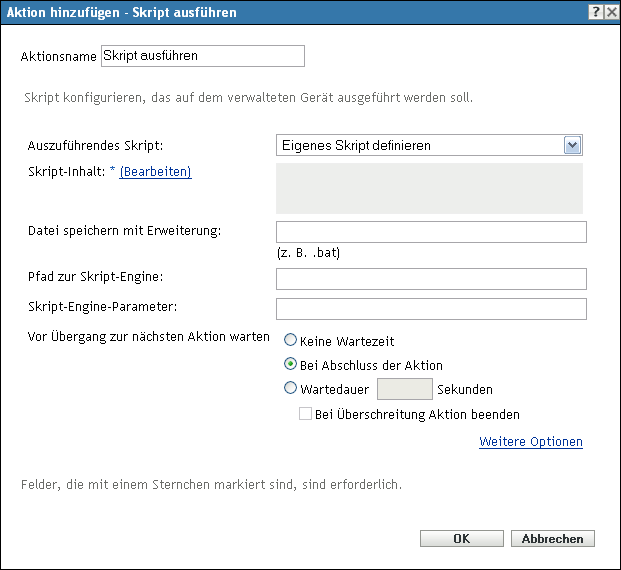Select the Keine Wartezeit radio button

(291, 341)
